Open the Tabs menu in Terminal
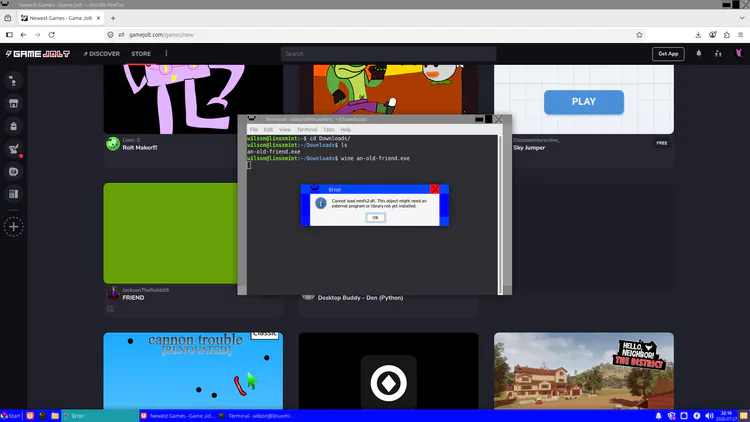Viewport: 750px width, 422px height. [x=329, y=130]
